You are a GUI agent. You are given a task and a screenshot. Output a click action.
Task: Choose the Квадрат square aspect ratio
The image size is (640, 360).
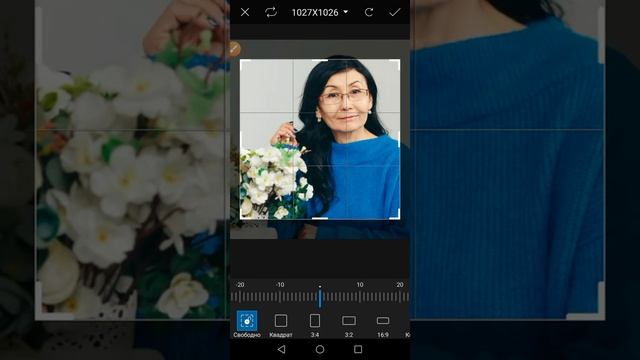point(281,325)
